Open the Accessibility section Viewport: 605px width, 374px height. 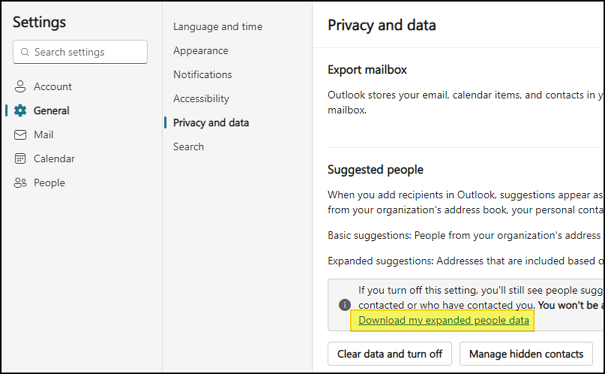pyautogui.click(x=201, y=99)
